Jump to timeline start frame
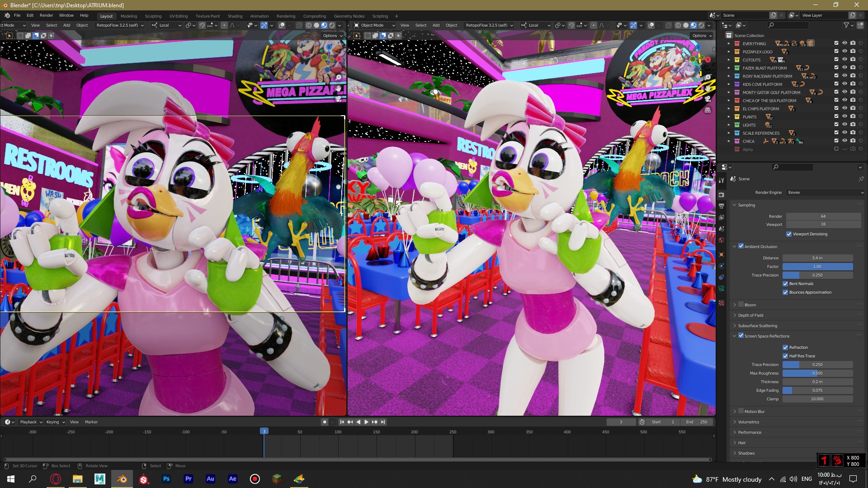This screenshot has width=868, height=488. pos(342,422)
